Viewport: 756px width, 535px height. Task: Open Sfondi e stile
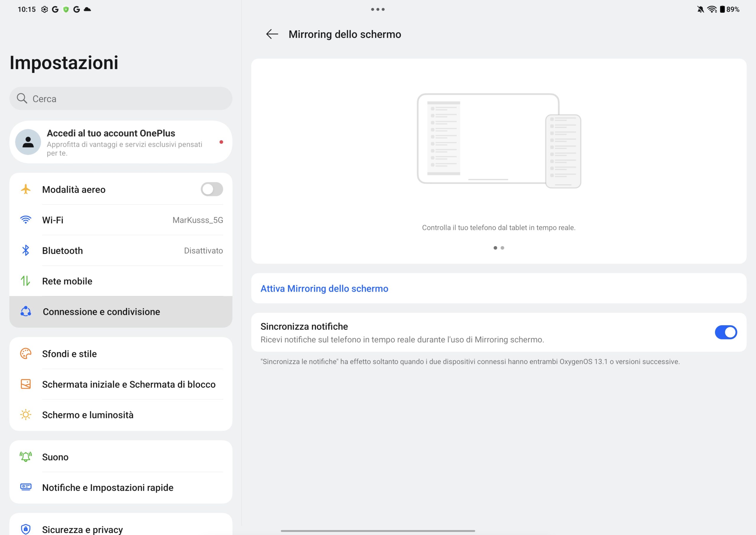[121, 354]
